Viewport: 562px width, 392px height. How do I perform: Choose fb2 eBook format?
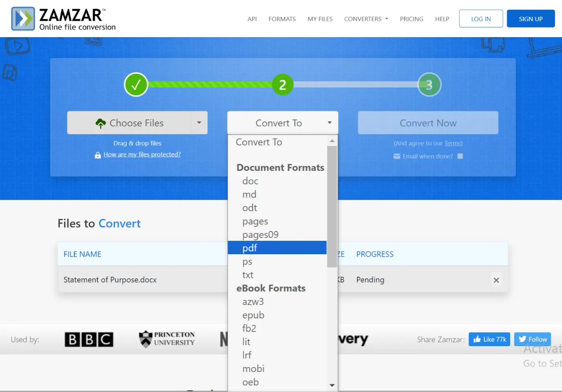tap(277, 329)
